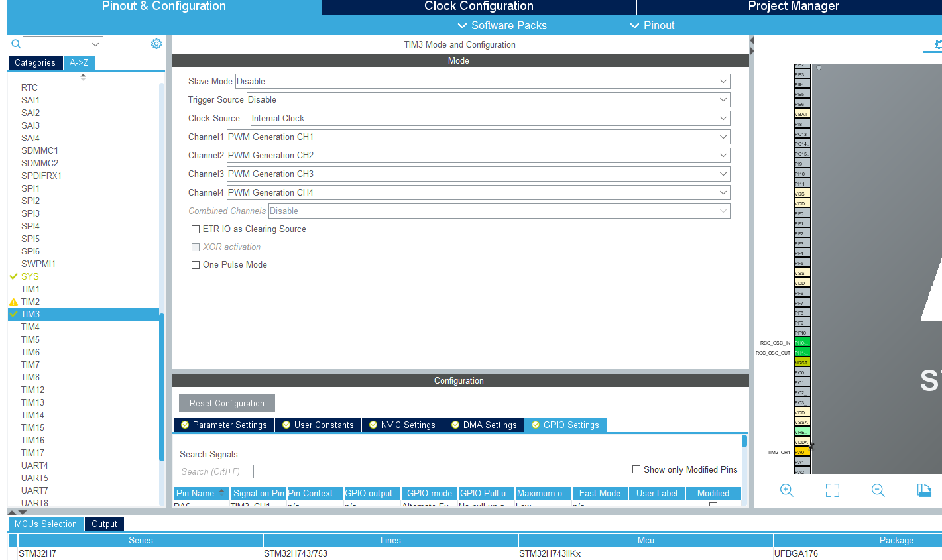Open the User Constants tab
The width and height of the screenshot is (942, 560).
318,425
